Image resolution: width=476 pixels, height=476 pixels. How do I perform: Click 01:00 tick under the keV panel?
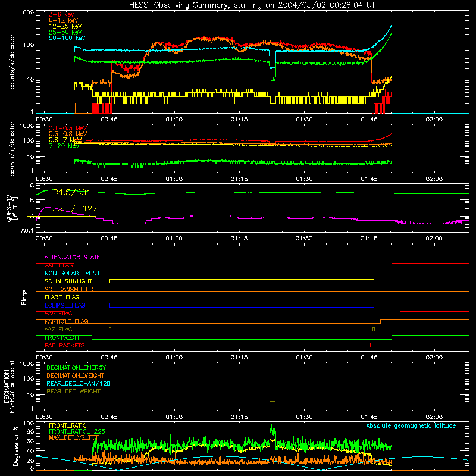tap(174, 120)
